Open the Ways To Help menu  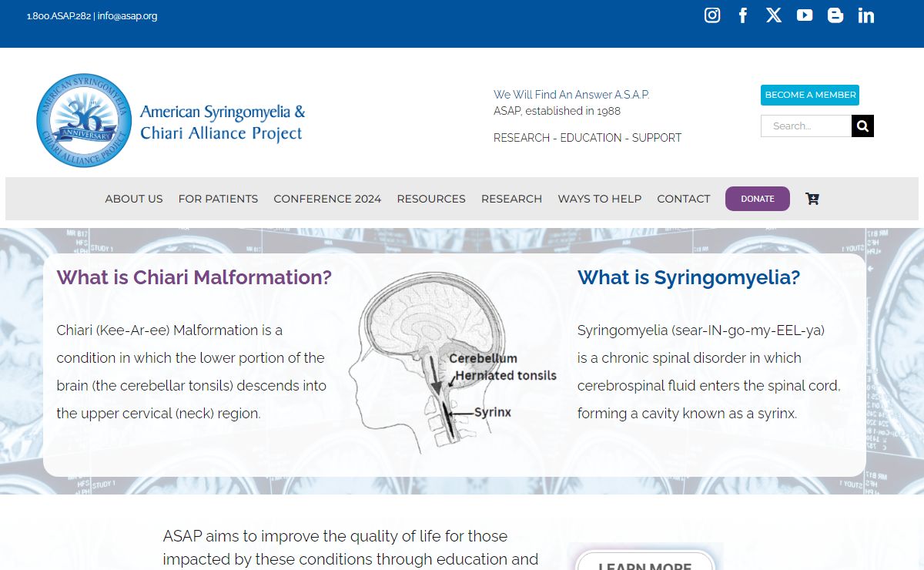(600, 199)
